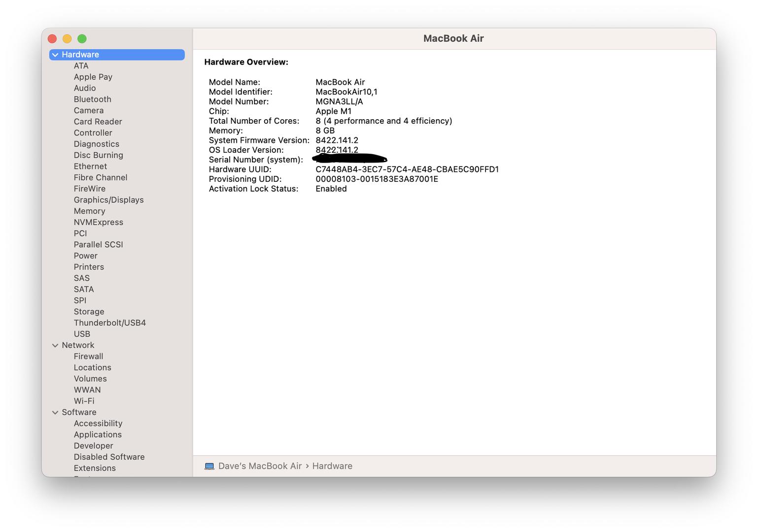Collapse the Hardware section chevron
This screenshot has width=758, height=532.
pyautogui.click(x=55, y=55)
